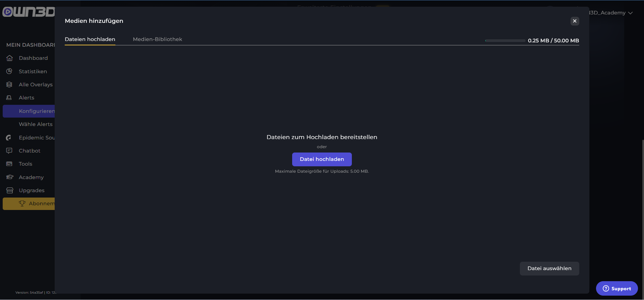Click the Alerts bell icon

coord(9,98)
